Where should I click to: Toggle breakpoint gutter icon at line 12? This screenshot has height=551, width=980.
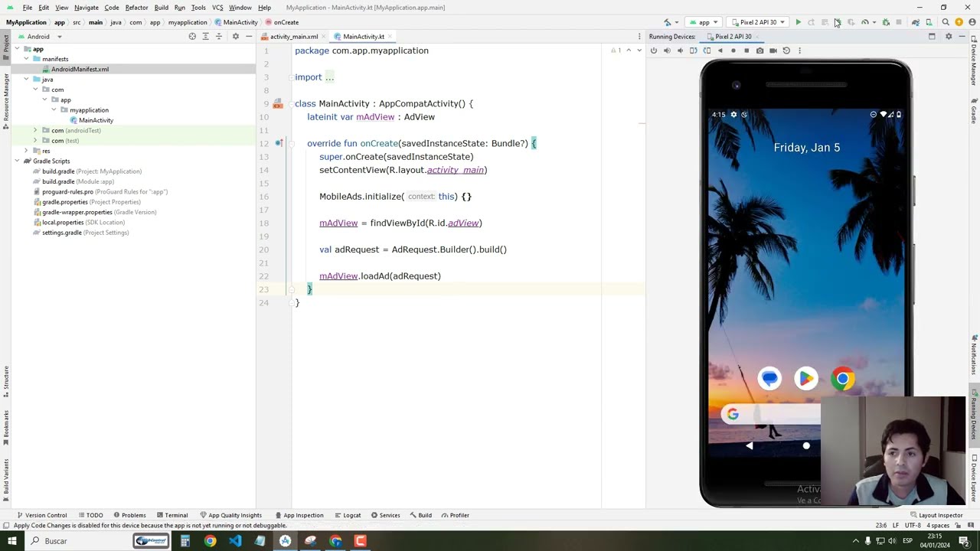[279, 144]
